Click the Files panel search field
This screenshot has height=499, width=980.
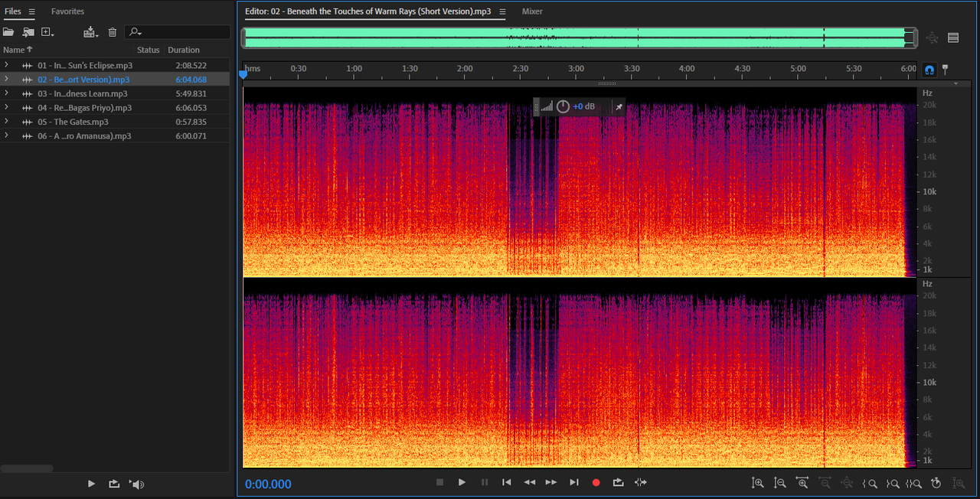click(x=178, y=32)
